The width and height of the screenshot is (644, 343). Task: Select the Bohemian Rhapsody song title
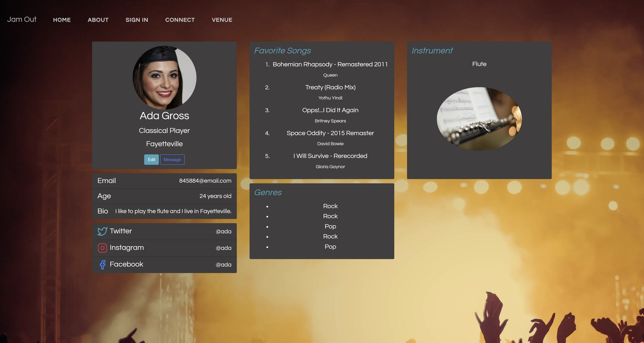tap(330, 64)
